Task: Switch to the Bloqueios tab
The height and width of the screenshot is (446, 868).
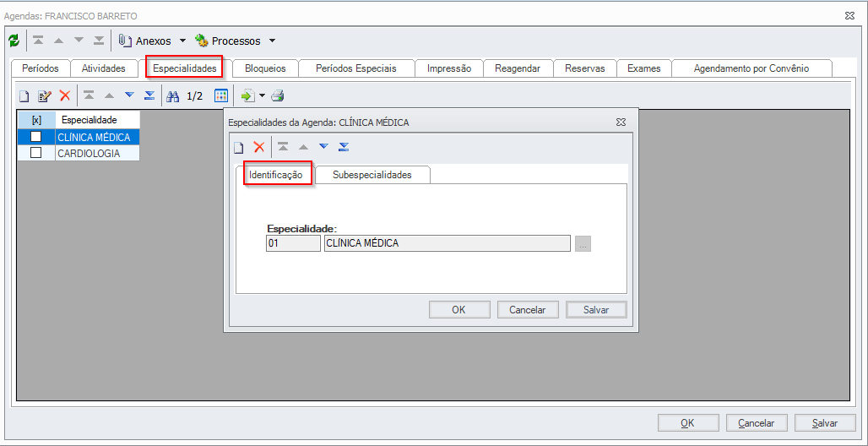Action: pyautogui.click(x=266, y=68)
